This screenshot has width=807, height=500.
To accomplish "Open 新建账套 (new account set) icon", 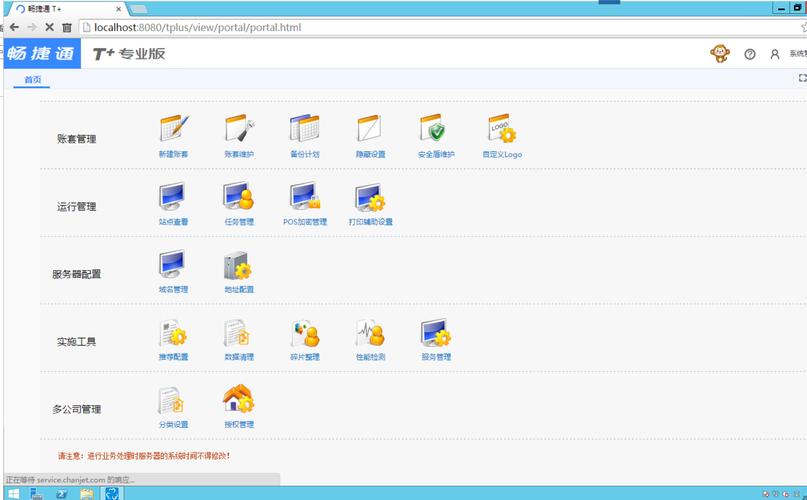I will [x=173, y=130].
